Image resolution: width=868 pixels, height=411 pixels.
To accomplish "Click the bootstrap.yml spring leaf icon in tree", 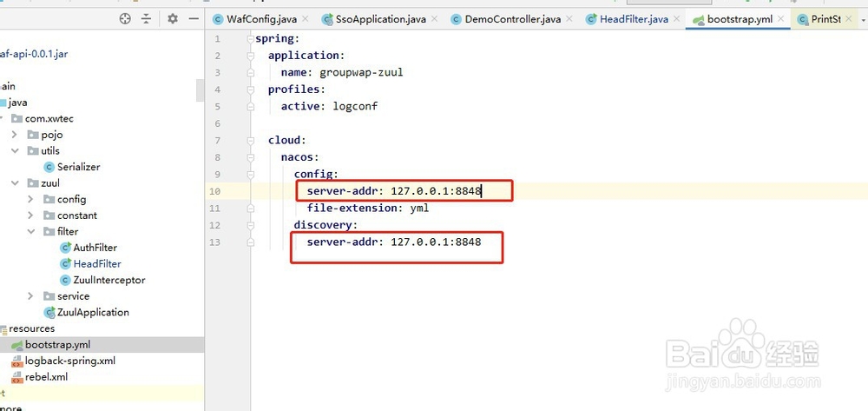I will pos(17,345).
